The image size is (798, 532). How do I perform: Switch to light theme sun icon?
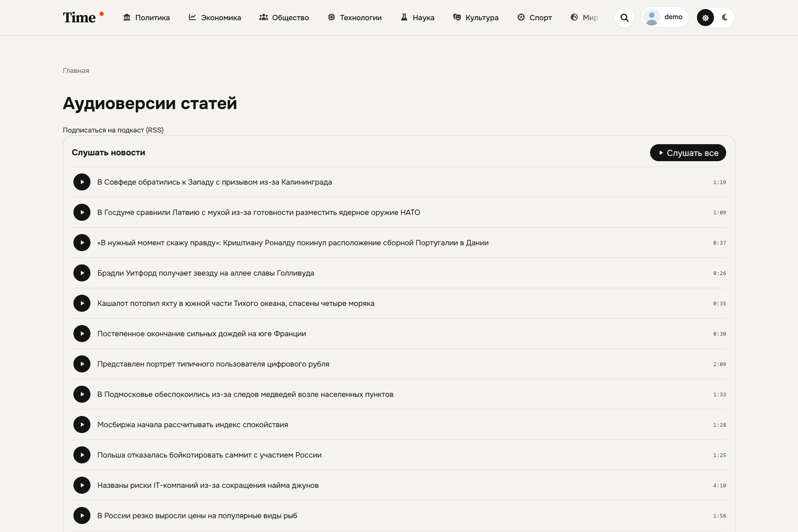(x=705, y=17)
